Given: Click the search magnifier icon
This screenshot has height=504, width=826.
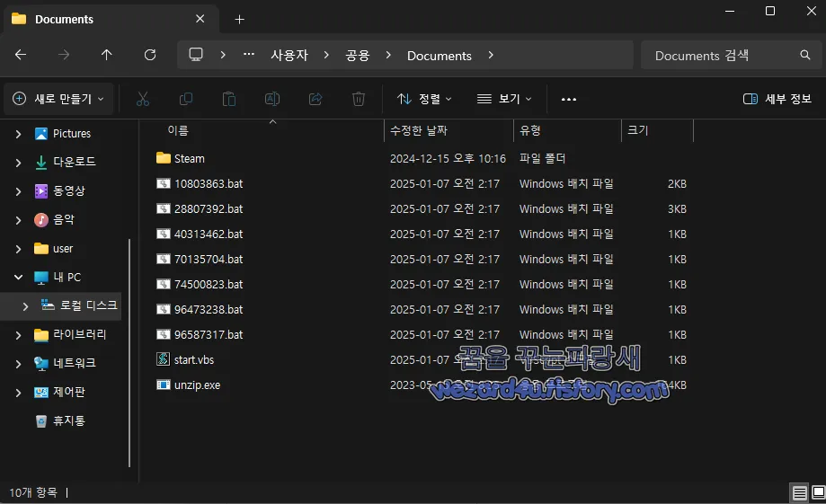Looking at the screenshot, I should pyautogui.click(x=805, y=55).
